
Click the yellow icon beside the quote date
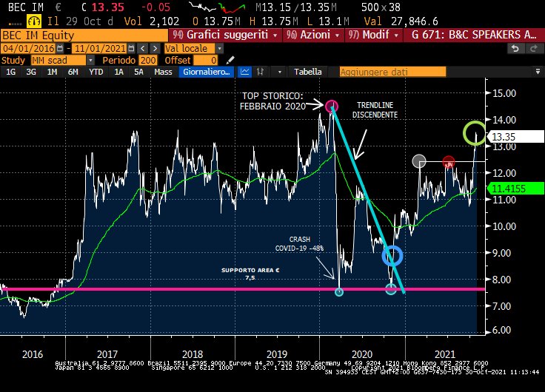point(34,20)
